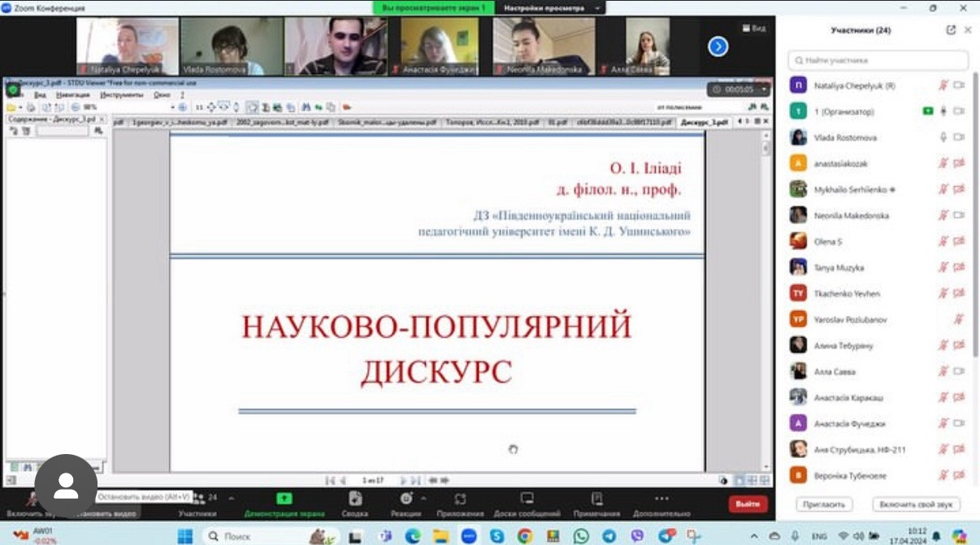980x545 pixels.
Task: Open Viber from the taskbar
Action: (x=637, y=536)
